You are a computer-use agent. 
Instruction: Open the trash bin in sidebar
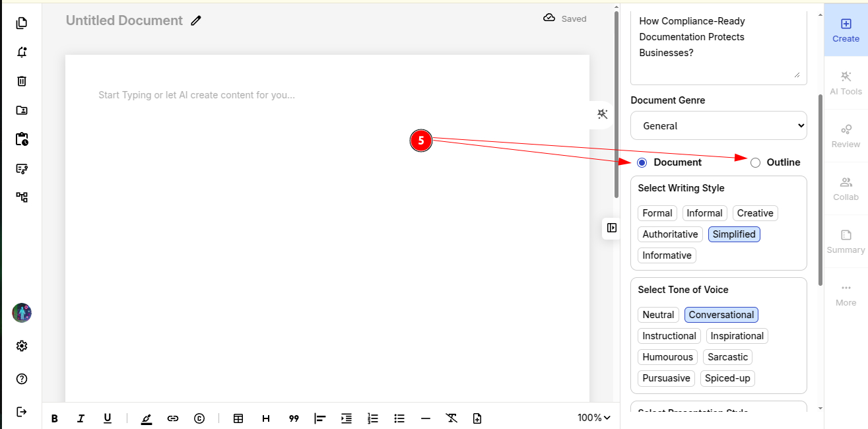pos(22,81)
